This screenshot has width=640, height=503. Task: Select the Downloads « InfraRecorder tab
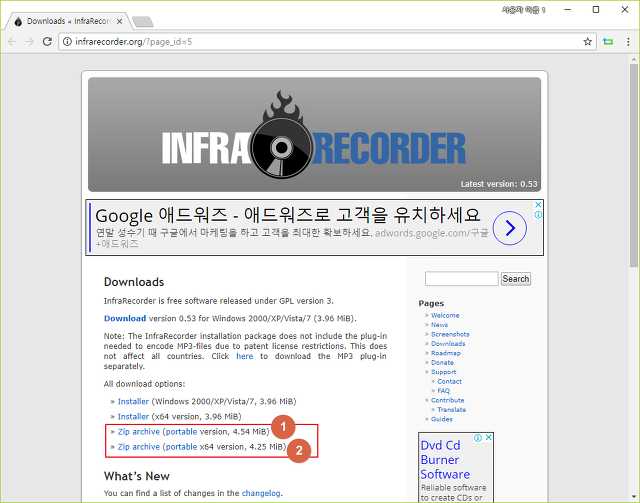pos(68,21)
